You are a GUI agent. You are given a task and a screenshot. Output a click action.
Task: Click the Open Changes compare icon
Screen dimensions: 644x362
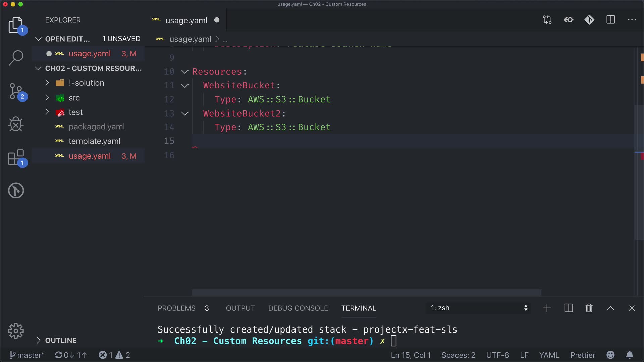pyautogui.click(x=547, y=20)
